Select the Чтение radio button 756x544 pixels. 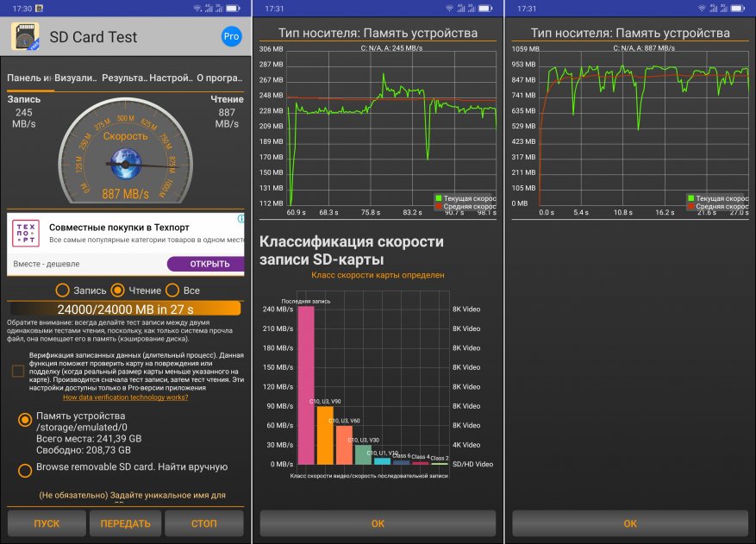coord(117,291)
